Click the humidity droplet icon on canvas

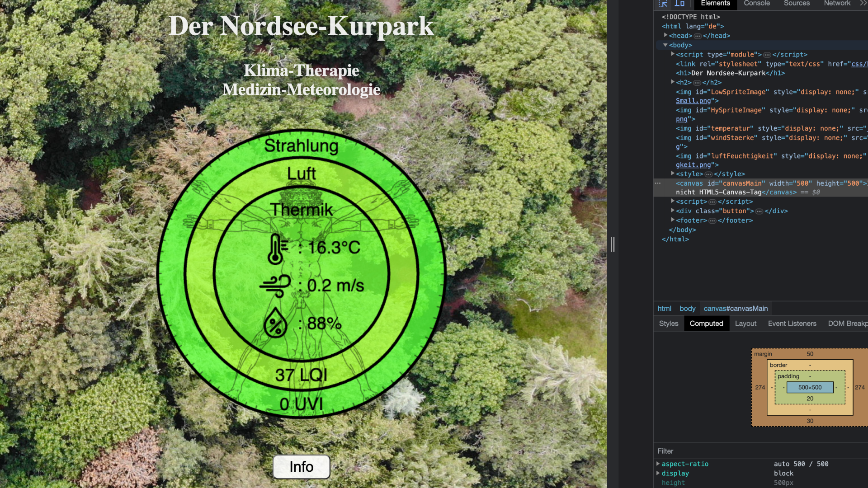click(x=275, y=323)
